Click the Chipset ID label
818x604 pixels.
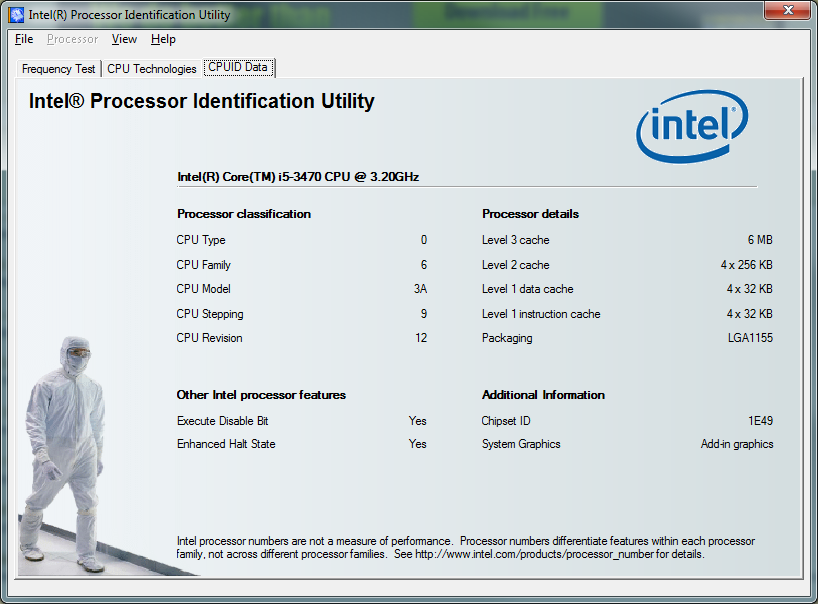[506, 421]
